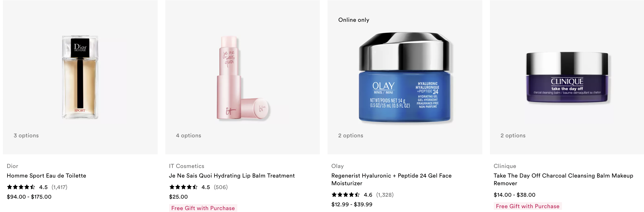Open Take The Day Off Charcoal Cleansing Balm link
The width and height of the screenshot is (644, 212).
pyautogui.click(x=563, y=179)
